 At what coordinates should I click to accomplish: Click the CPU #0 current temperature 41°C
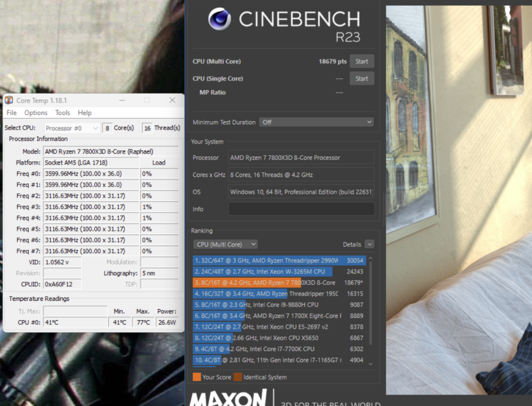point(76,323)
